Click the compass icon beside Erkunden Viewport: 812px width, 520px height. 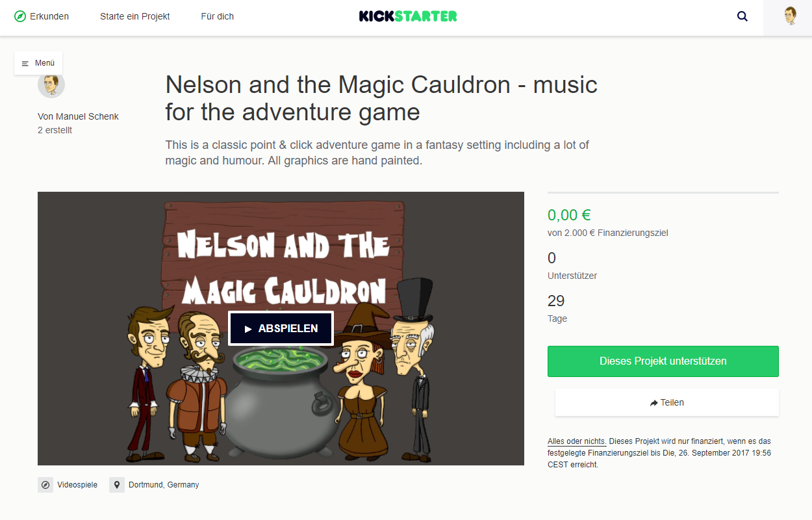tap(20, 16)
